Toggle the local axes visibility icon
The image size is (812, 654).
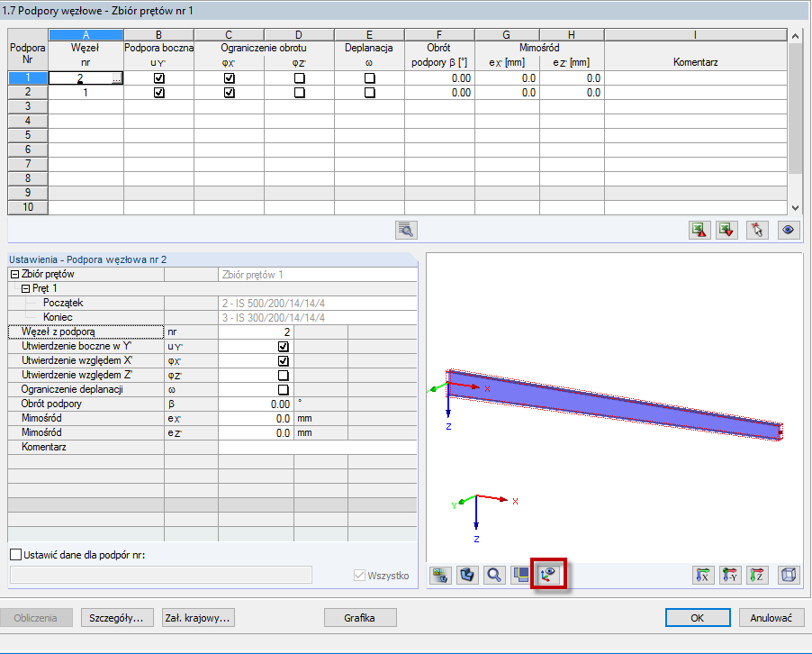548,575
